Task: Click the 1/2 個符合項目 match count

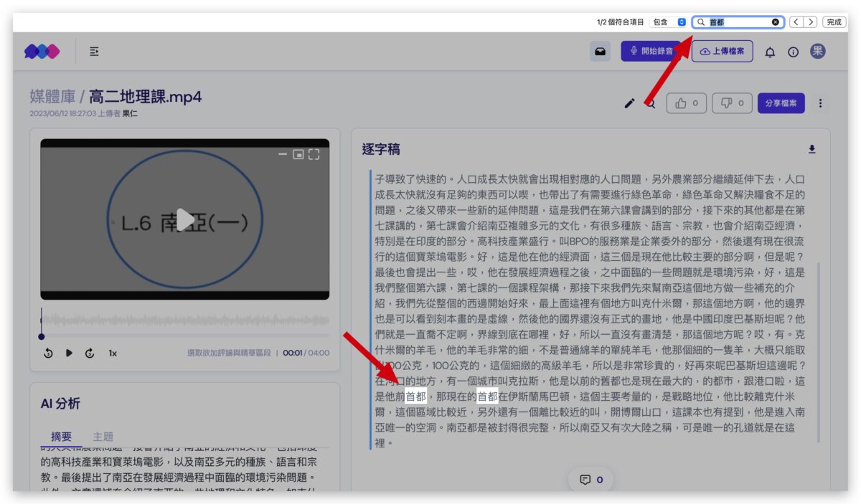Action: (620, 22)
